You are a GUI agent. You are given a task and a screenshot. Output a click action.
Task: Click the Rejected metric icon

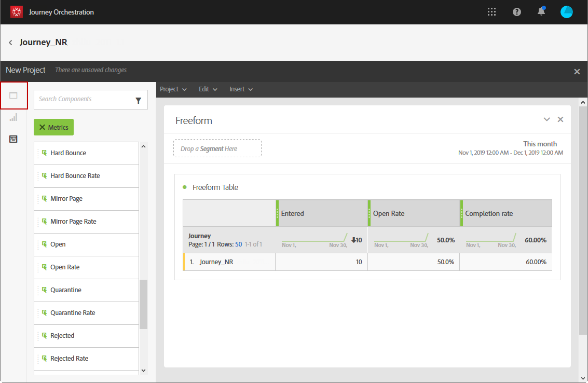click(44, 336)
